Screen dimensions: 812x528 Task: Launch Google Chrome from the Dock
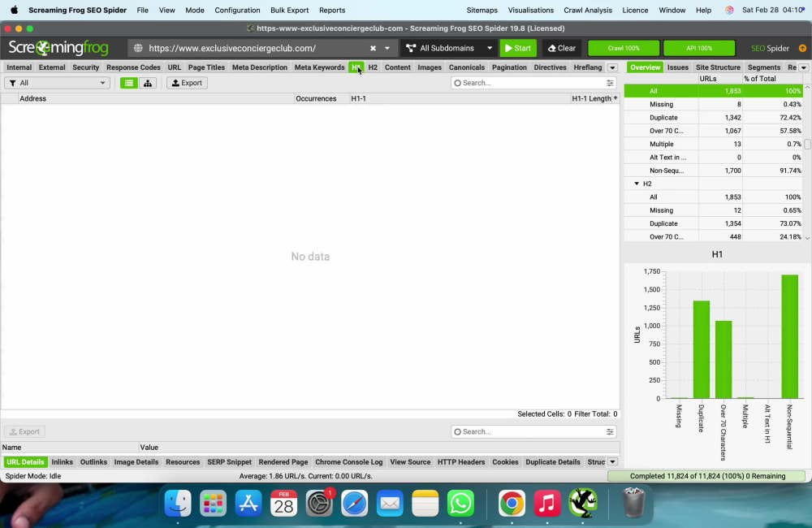(512, 503)
